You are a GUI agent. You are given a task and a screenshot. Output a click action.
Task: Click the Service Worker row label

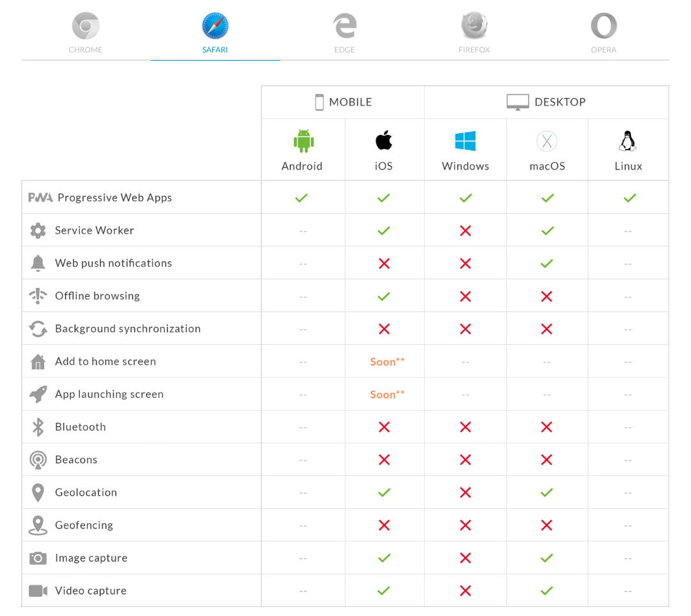click(94, 230)
